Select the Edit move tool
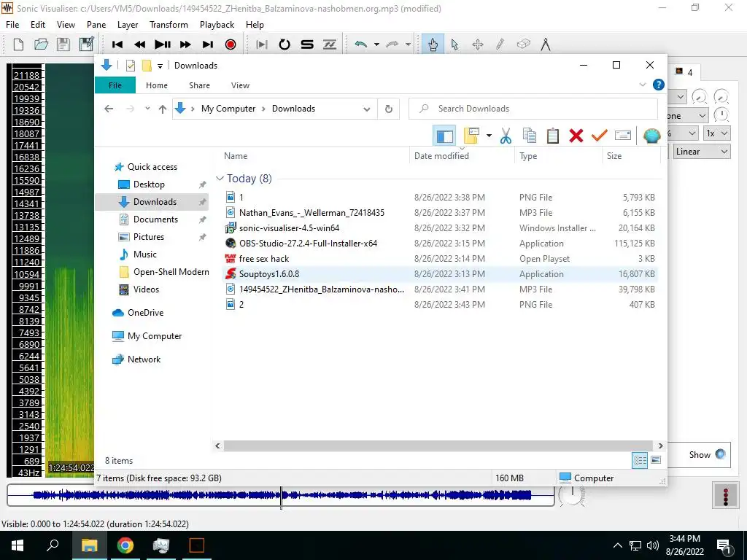The height and width of the screenshot is (560, 747). (x=477, y=44)
